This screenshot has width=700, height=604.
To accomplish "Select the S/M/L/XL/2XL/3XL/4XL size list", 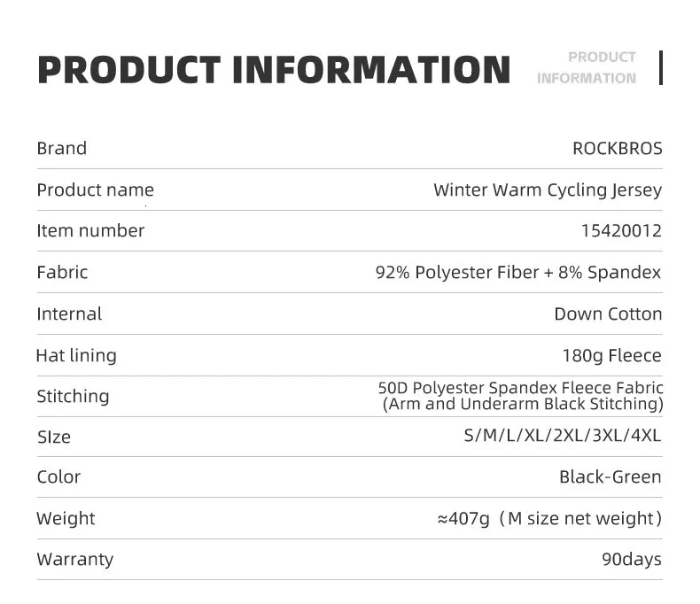I will [563, 436].
